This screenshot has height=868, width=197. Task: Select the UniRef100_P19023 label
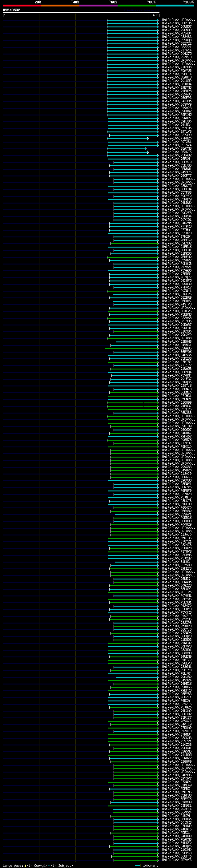176,108
